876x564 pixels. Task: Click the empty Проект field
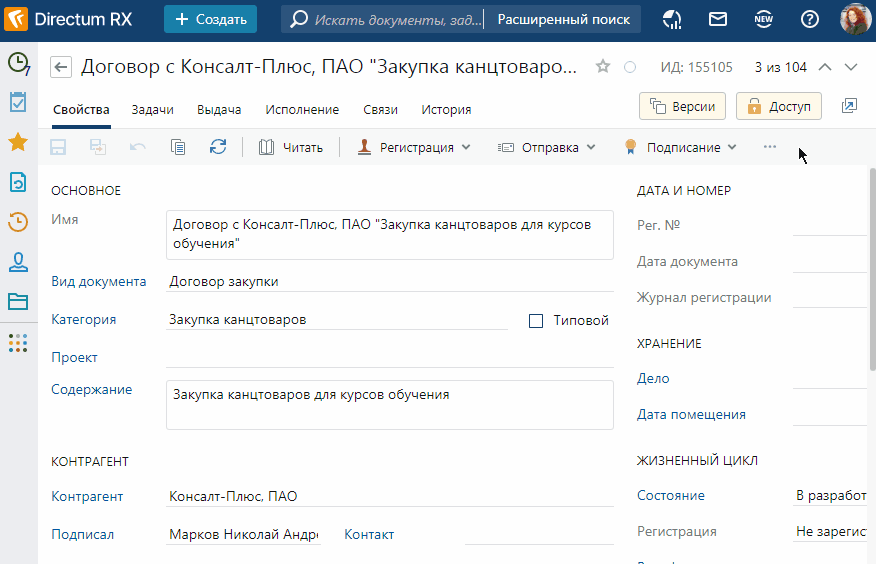390,357
